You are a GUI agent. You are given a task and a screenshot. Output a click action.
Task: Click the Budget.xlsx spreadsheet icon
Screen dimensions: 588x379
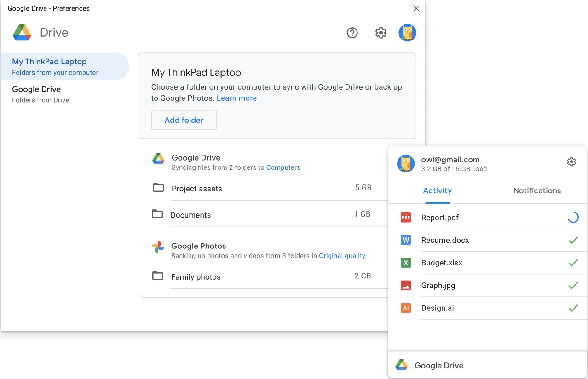406,263
